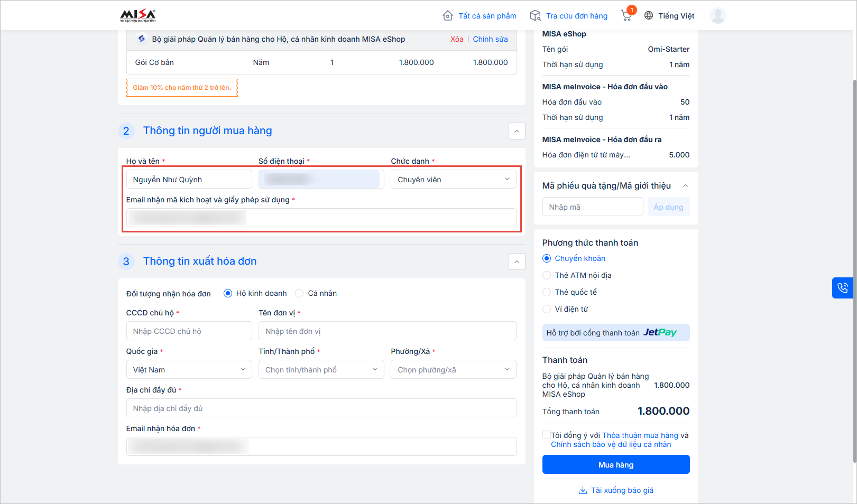Open Tra cứu đơn hàng menu
The width and height of the screenshot is (857, 504).
pos(576,16)
